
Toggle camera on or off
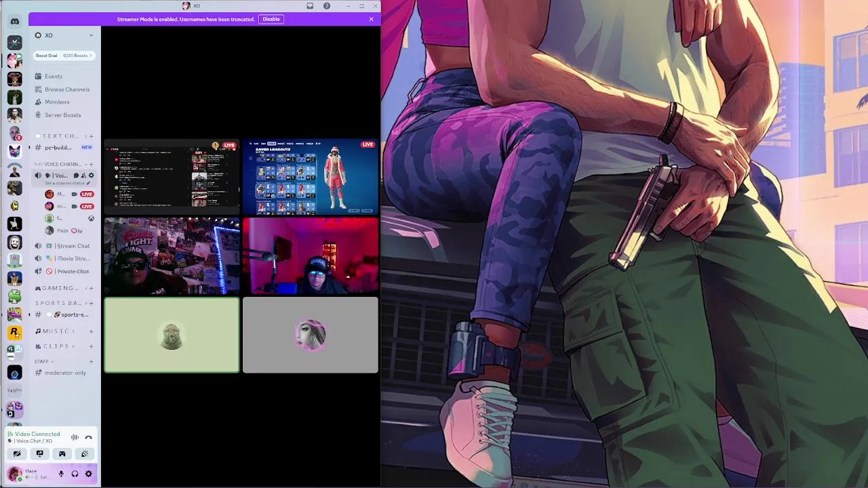pyautogui.click(x=17, y=454)
